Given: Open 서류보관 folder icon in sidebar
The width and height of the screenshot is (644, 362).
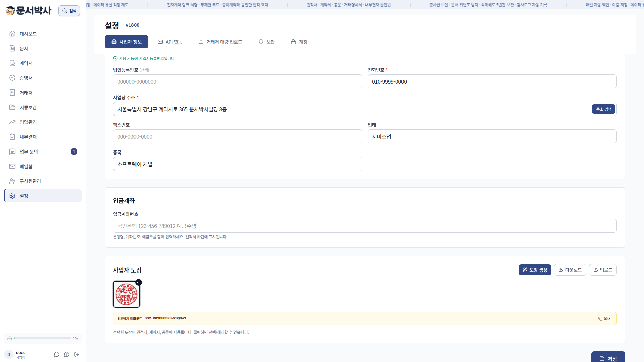Looking at the screenshot, I should click(x=12, y=107).
